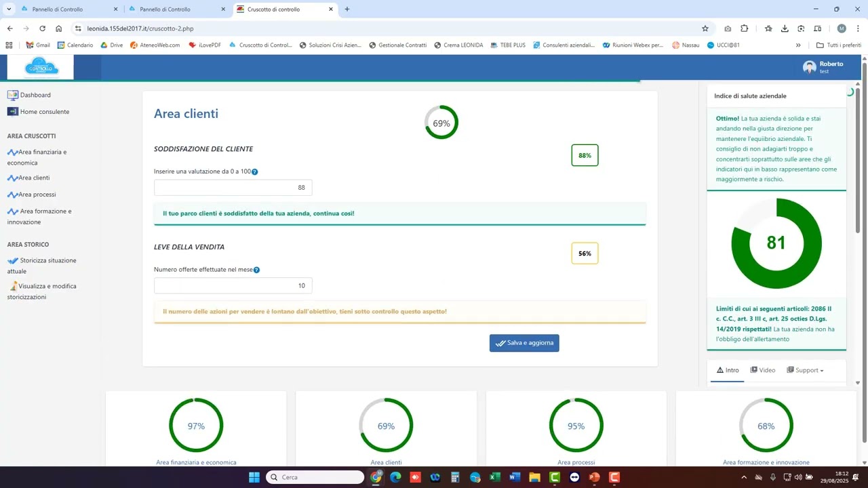
Task: Click Salva e aggiorna button
Action: (524, 343)
